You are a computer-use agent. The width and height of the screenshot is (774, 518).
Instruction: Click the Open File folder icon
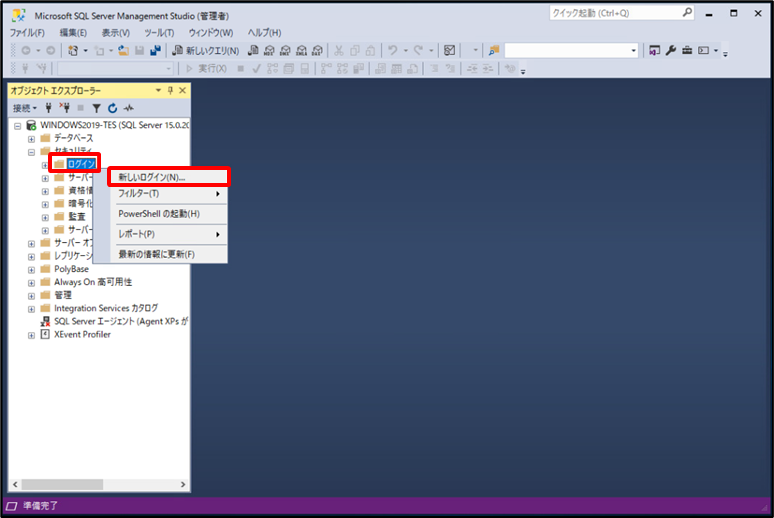[123, 50]
